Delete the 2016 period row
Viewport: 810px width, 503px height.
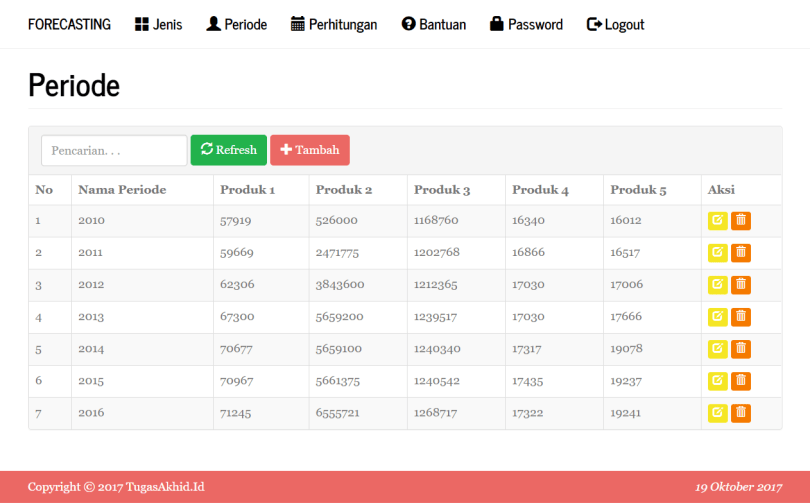coord(741,413)
